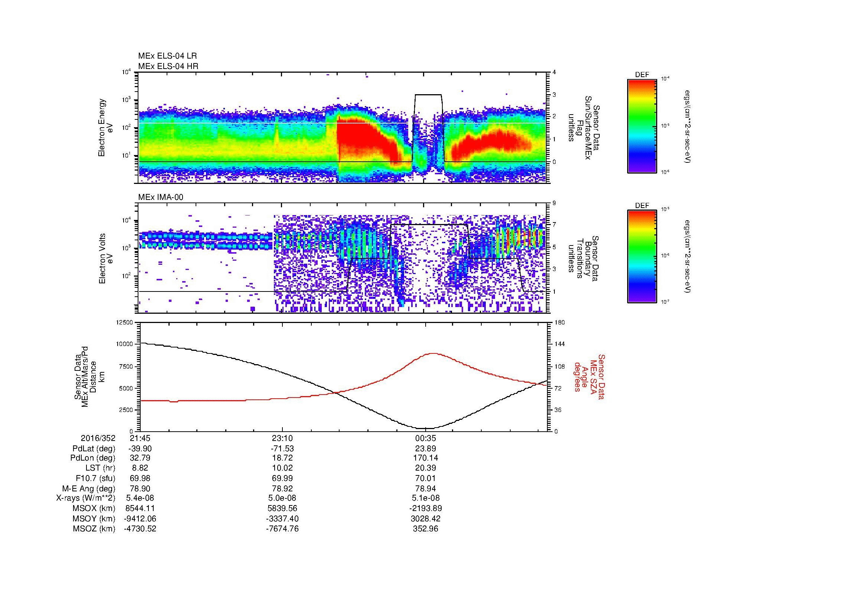Click the 'MSOY (km)' row label

[94, 518]
